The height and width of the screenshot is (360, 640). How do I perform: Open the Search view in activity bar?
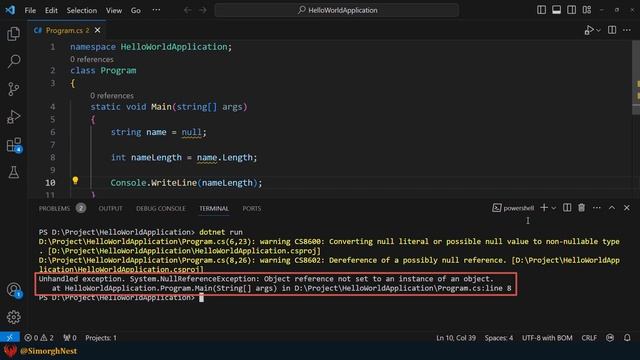[x=13, y=61]
